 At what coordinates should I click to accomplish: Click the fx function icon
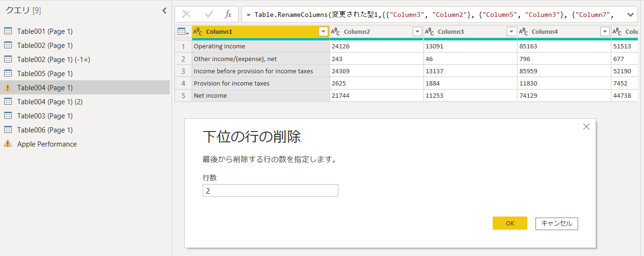[228, 15]
